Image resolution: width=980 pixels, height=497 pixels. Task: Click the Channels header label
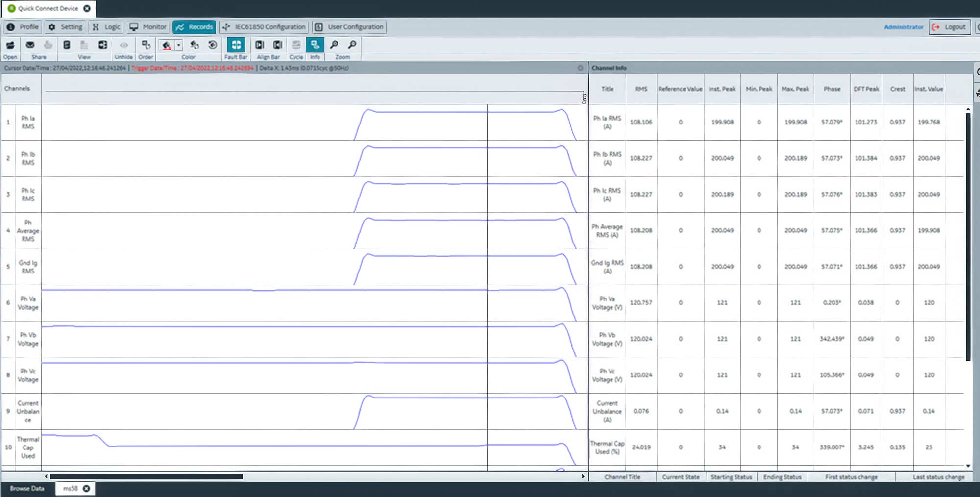(x=17, y=88)
